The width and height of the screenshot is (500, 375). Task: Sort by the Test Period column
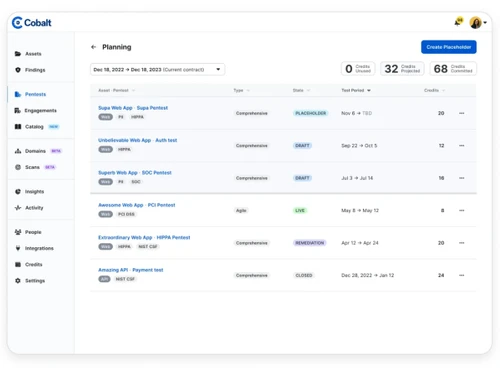coord(356,90)
